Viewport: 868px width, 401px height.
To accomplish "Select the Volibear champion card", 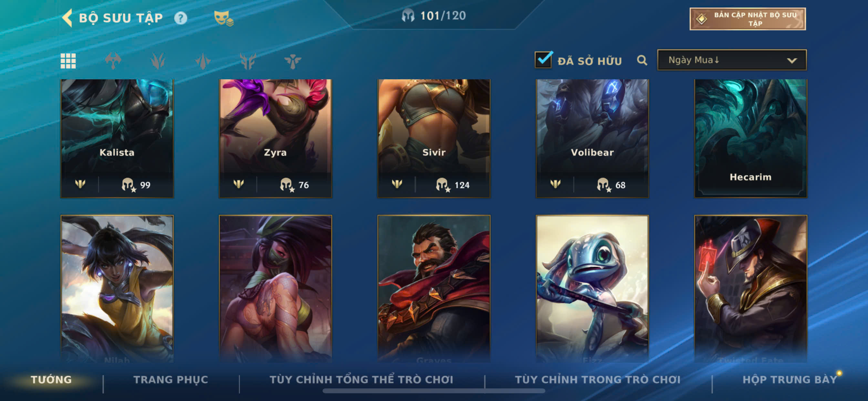I will click(x=592, y=138).
